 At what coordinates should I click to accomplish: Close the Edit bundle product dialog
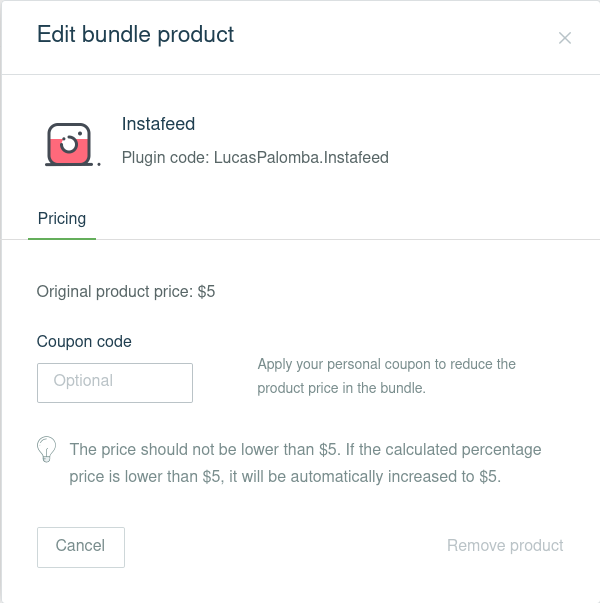565,38
